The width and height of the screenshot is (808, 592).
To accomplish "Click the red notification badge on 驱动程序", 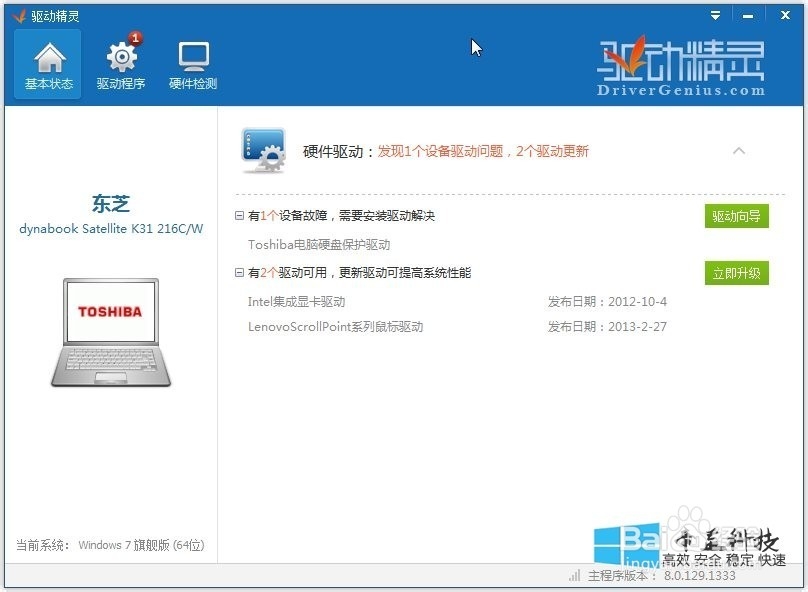I will pyautogui.click(x=135, y=38).
